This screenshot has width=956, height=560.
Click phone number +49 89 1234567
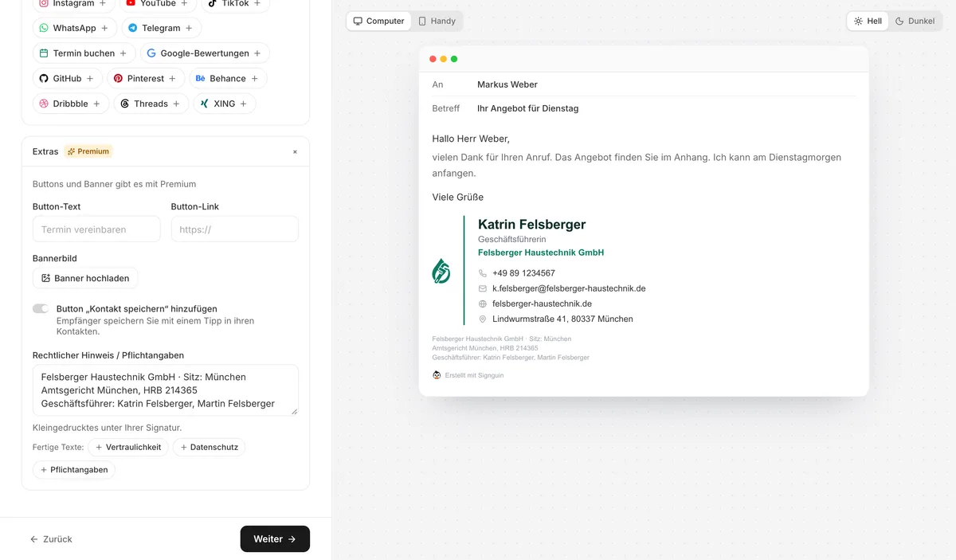pyautogui.click(x=523, y=273)
